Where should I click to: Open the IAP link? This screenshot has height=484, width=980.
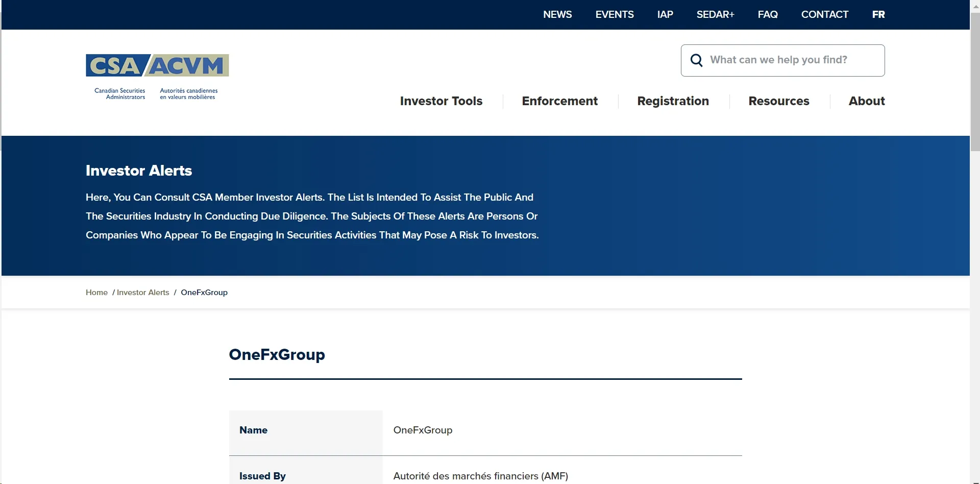665,14
